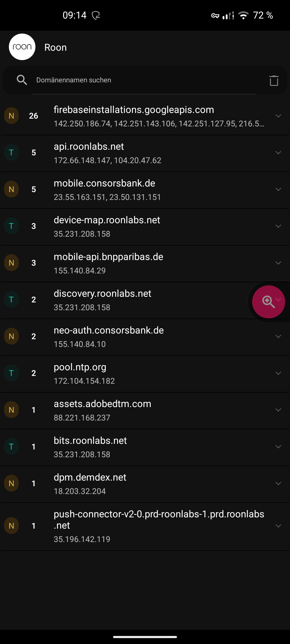Viewport: 290px width, 644px height.
Task: Tap the Roon app logo
Action: pos(22,47)
